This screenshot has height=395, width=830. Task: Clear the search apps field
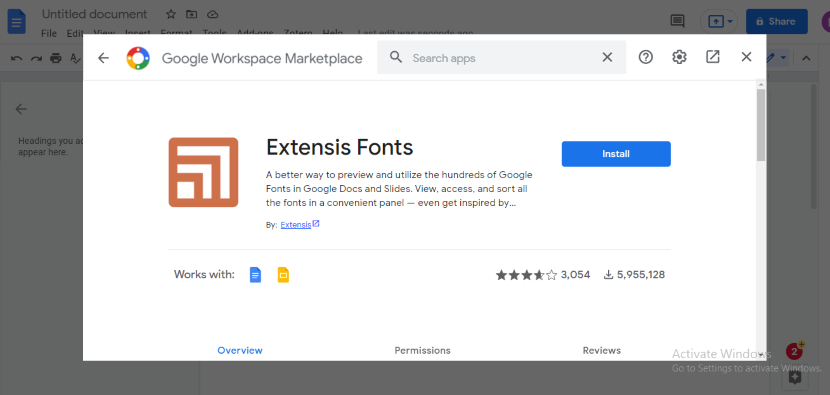point(607,57)
